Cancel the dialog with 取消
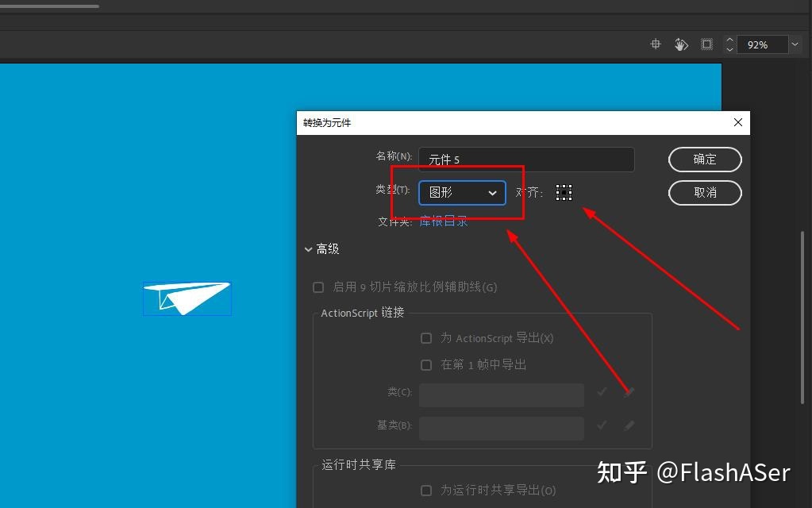 [705, 193]
